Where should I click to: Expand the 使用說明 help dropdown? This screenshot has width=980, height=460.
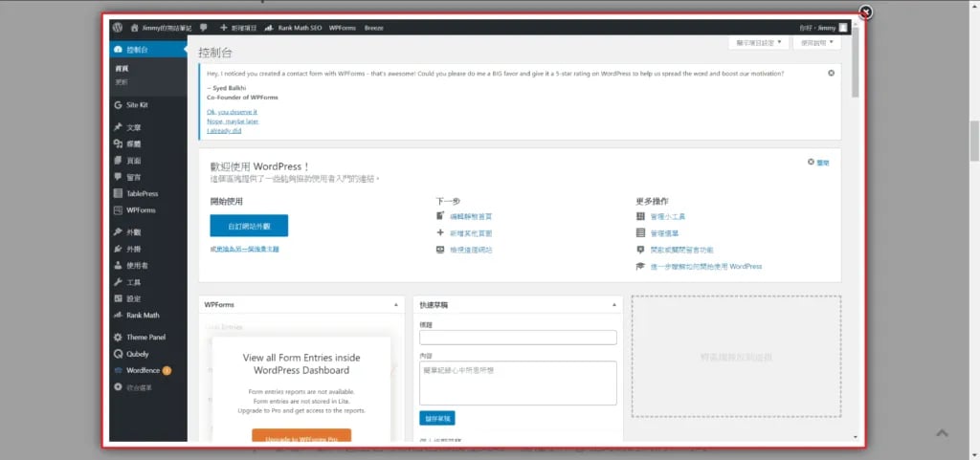(817, 43)
